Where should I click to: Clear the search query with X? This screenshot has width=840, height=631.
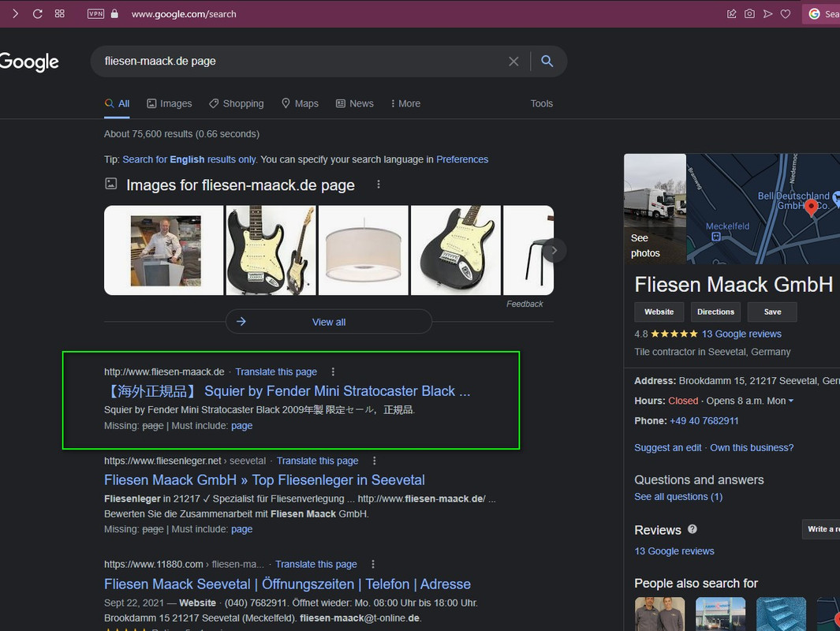[513, 62]
